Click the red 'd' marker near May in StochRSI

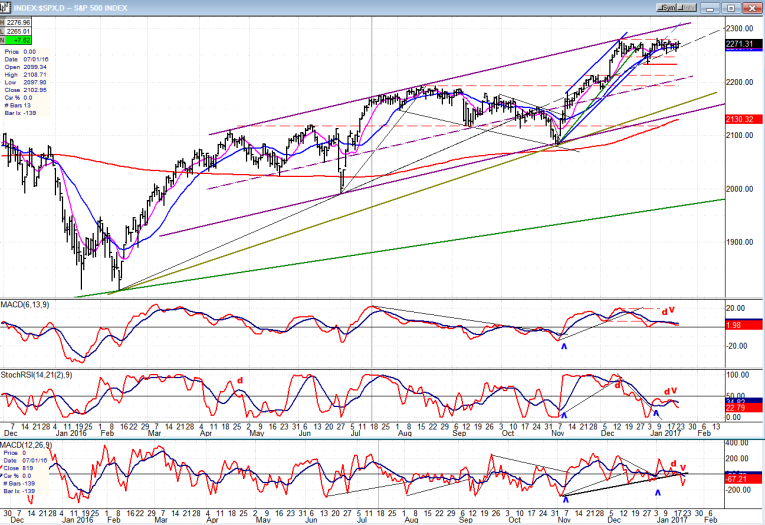pos(240,380)
